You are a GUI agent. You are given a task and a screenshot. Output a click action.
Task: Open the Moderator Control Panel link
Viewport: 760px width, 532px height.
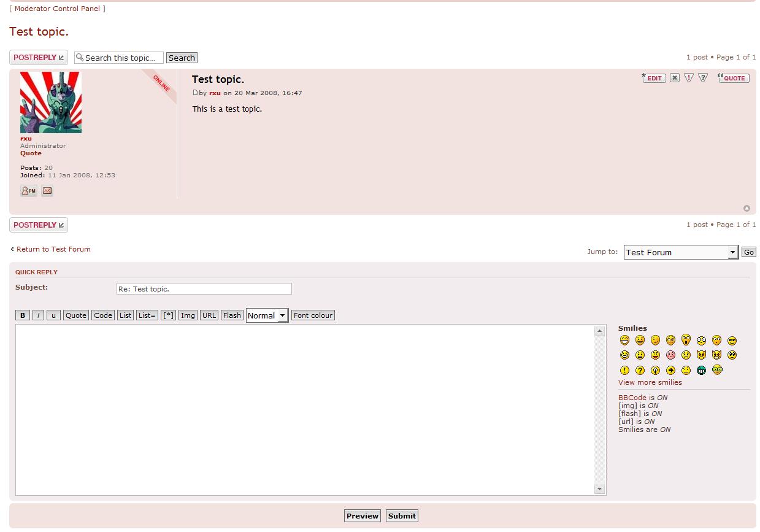(57, 9)
